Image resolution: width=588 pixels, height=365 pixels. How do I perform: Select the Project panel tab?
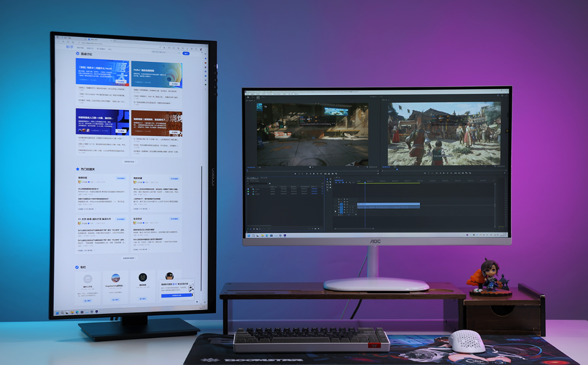point(252,178)
